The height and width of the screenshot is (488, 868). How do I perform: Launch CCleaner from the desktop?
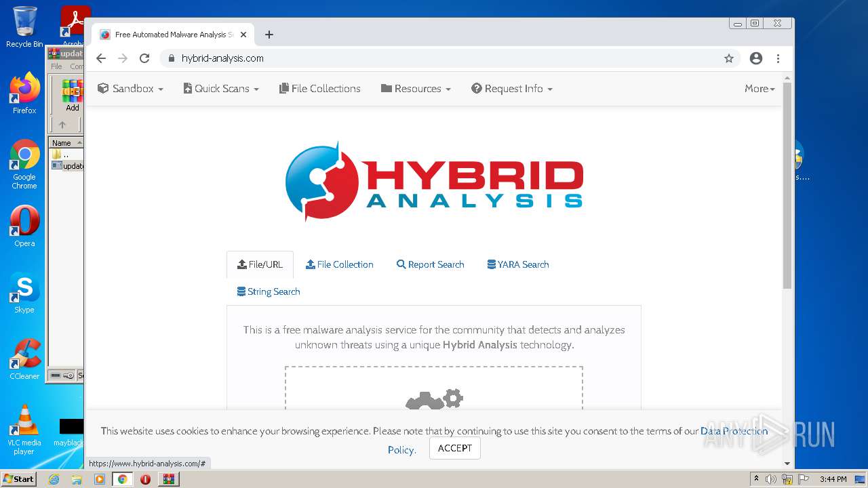[24, 359]
